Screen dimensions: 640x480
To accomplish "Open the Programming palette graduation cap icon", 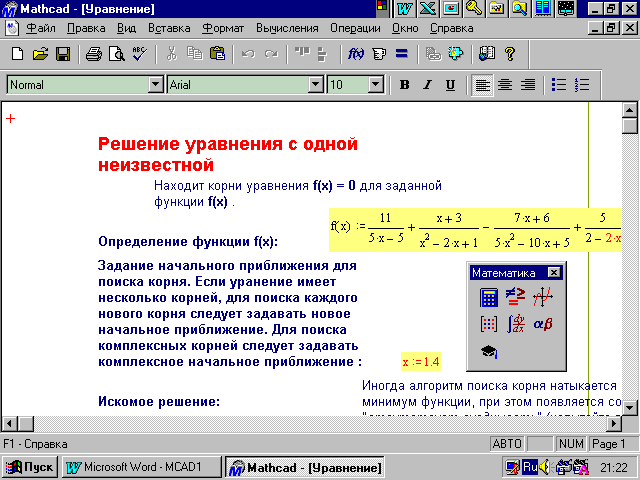I will (x=489, y=351).
